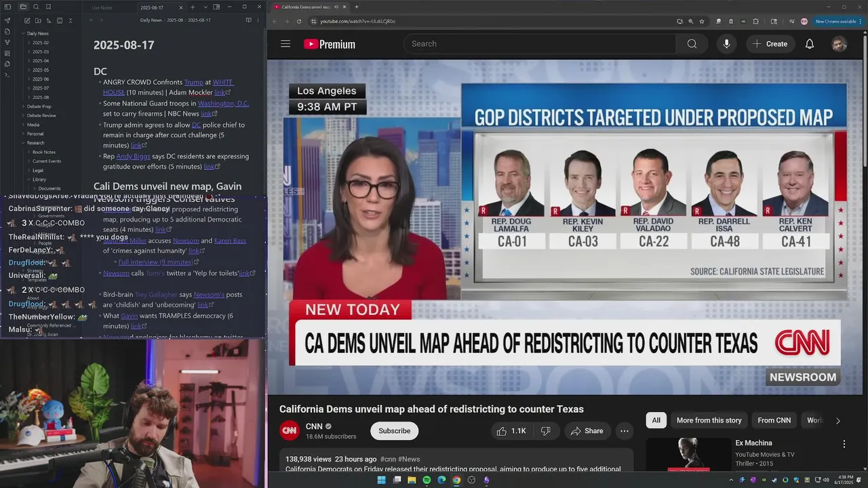Click Create button on YouTube
This screenshot has width=868, height=488.
pos(770,43)
